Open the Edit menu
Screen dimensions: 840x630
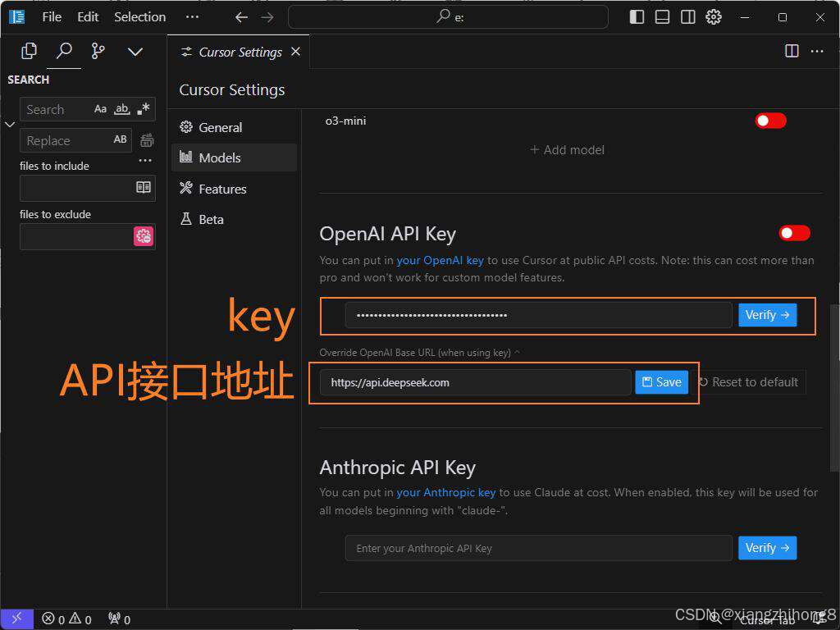88,17
